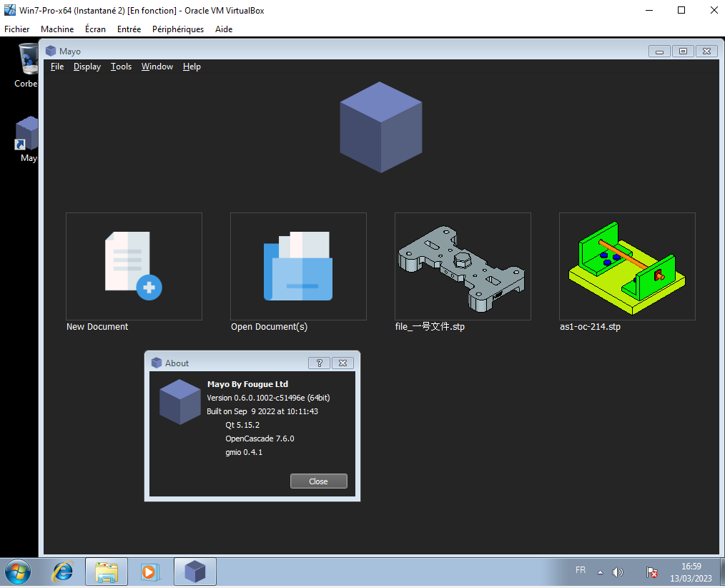Click the OpenCascade 7.6.0 text line
This screenshot has width=725, height=588.
[x=260, y=438]
